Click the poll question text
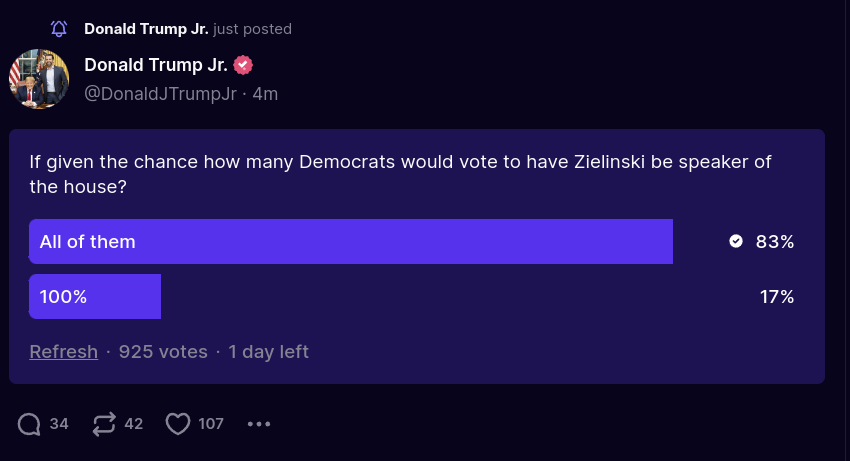850x461 pixels. click(400, 174)
